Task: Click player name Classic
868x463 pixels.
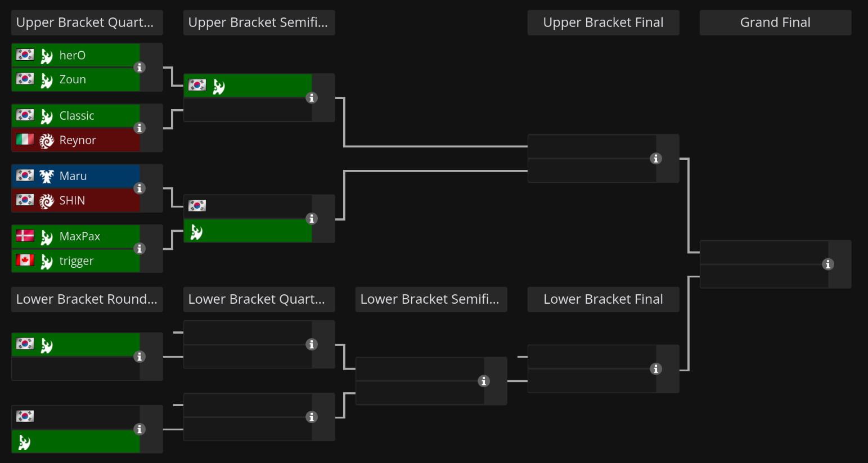Action: pyautogui.click(x=77, y=116)
